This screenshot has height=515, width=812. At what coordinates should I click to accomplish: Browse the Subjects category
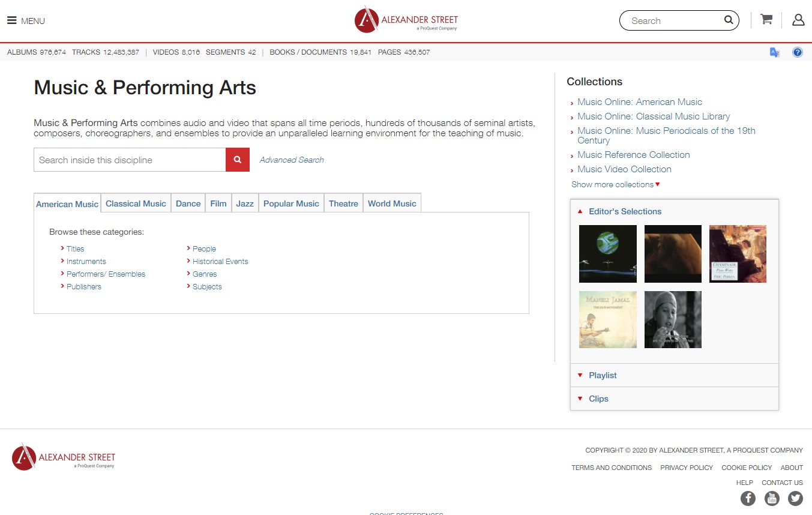click(207, 286)
